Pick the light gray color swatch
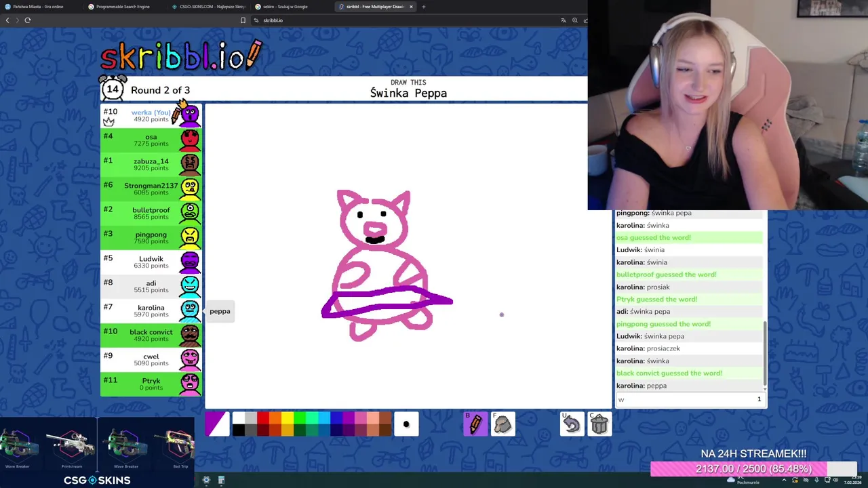Screen dimensions: 868x488 click(x=251, y=418)
